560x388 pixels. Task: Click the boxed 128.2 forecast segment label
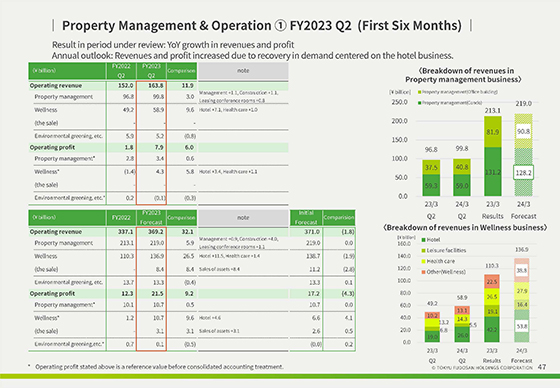point(523,173)
